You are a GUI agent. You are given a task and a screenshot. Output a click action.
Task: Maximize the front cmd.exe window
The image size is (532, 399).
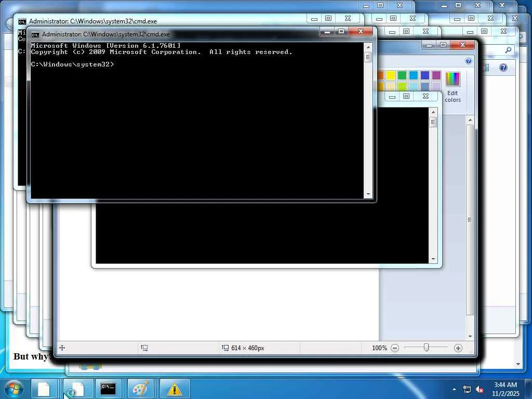point(342,31)
